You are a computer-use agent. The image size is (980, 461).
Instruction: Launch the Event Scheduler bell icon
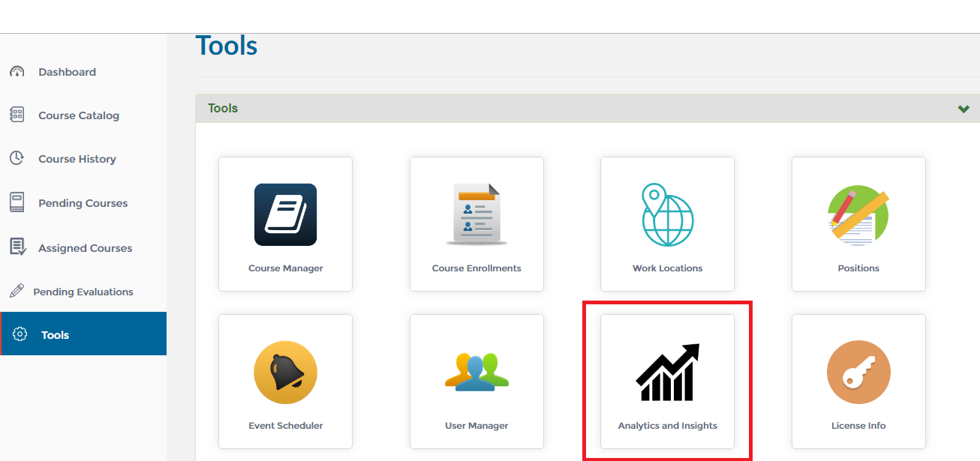(x=285, y=373)
